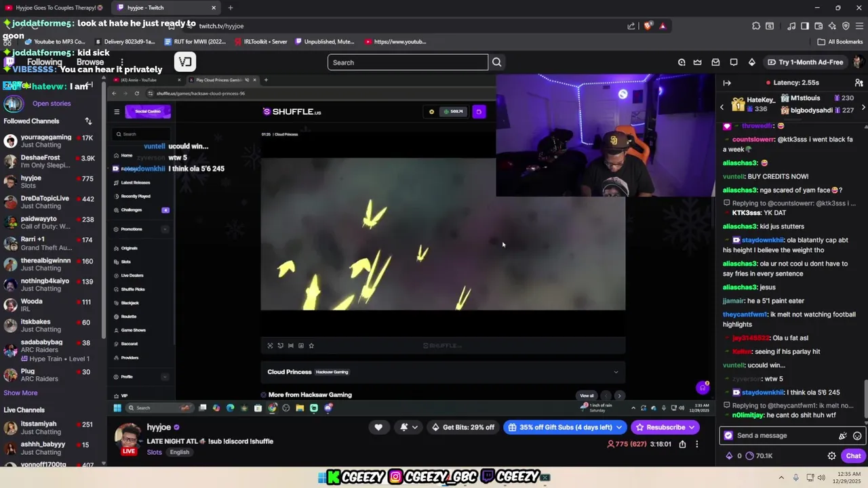Open Brave VPN shield icon
This screenshot has height=488, width=868.
(x=846, y=26)
